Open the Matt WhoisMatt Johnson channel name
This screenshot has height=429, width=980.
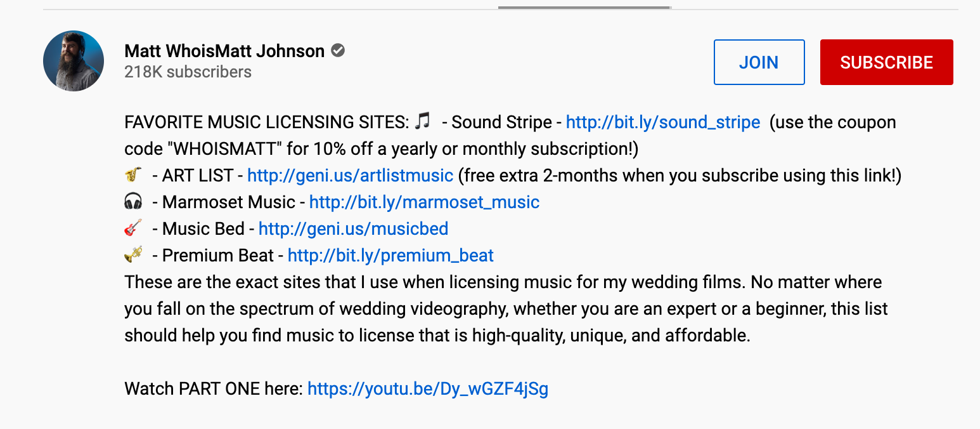224,51
